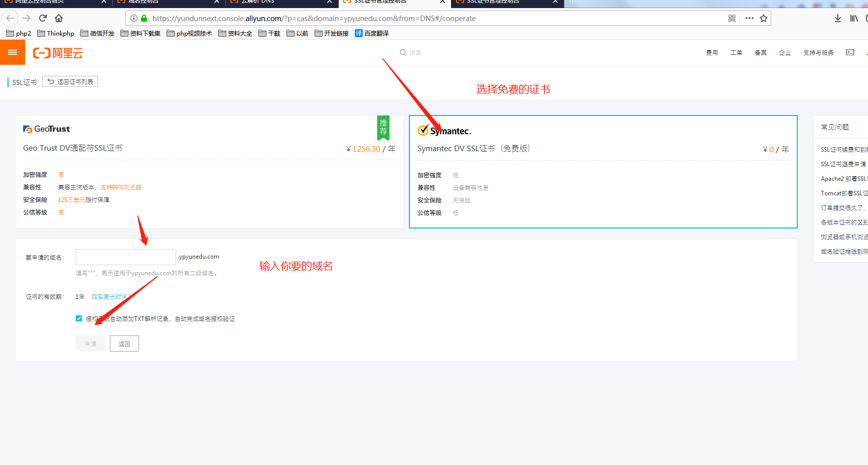Open the 支持与服务 top menu
Viewport: 868px width, 465px height.
coord(818,53)
